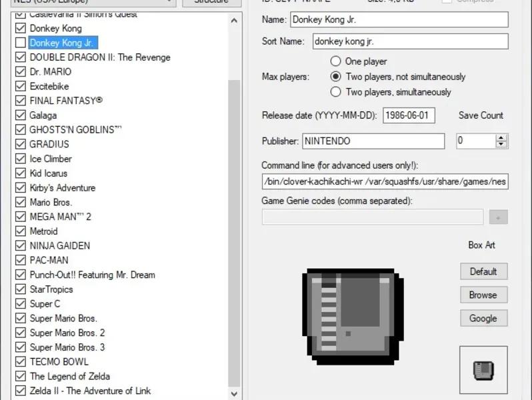Uncheck the PAC-MAN checkbox
Image resolution: width=532 pixels, height=400 pixels.
(21, 260)
